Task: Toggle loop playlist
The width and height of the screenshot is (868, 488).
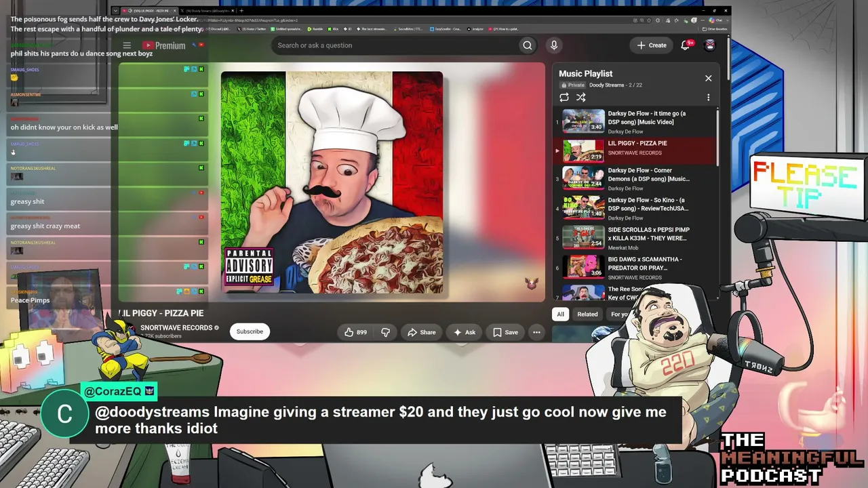Action: pos(564,98)
